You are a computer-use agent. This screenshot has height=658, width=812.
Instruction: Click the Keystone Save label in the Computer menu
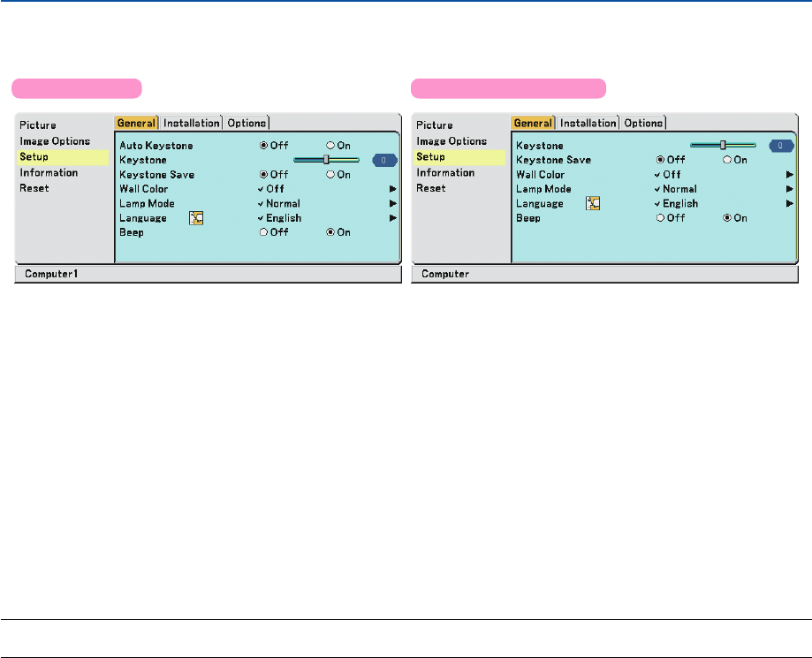coord(553,160)
